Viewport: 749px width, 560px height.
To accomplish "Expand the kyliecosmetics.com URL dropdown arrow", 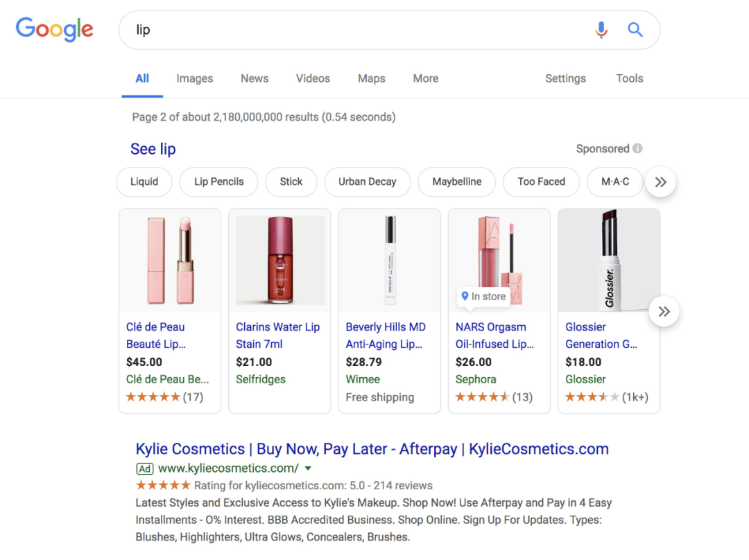I will [x=309, y=468].
